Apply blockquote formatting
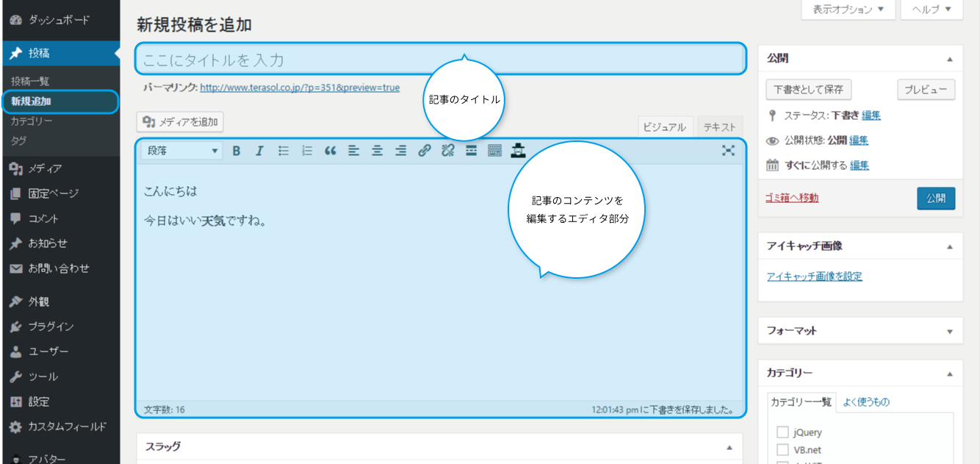 (331, 151)
